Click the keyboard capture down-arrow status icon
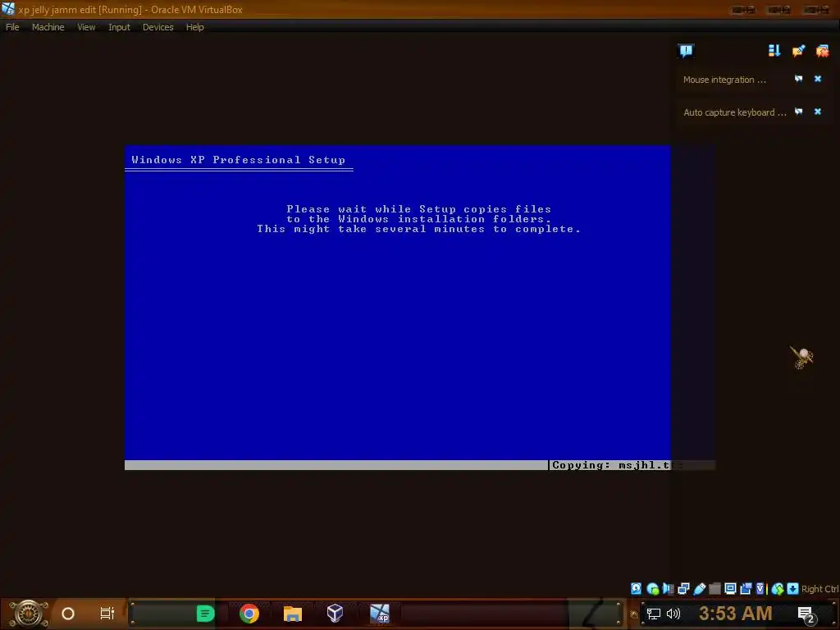840x630 pixels. (x=793, y=589)
